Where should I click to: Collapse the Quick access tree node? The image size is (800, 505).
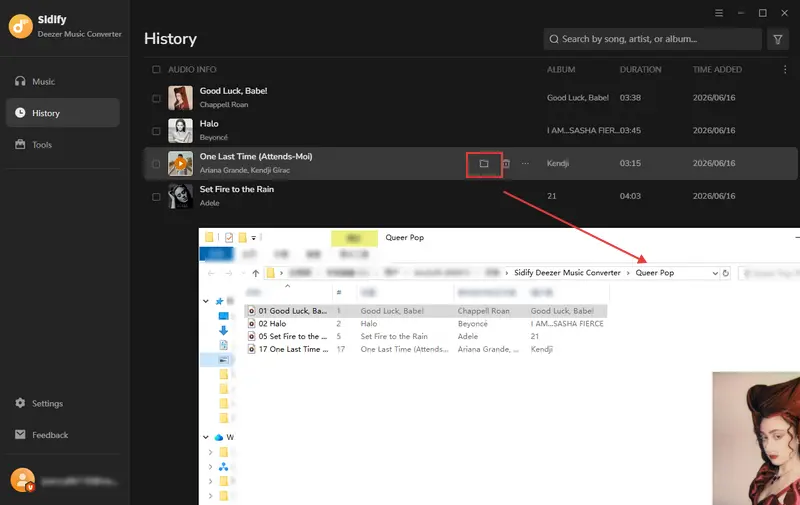tap(206, 301)
